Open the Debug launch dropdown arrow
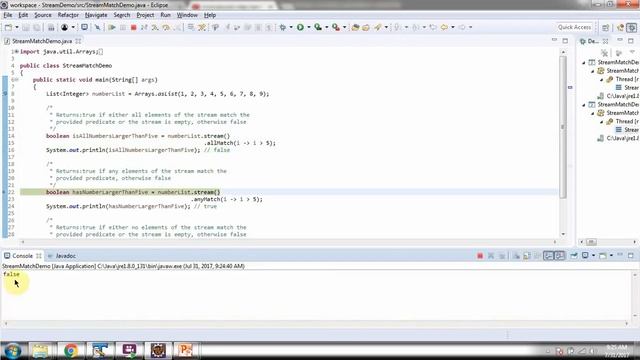Screen dimensions: 640x360 291,27
